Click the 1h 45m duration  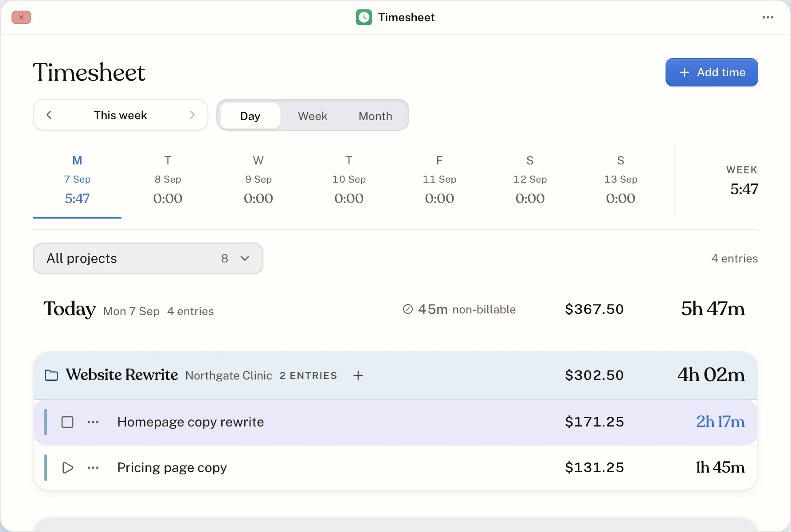(x=720, y=467)
